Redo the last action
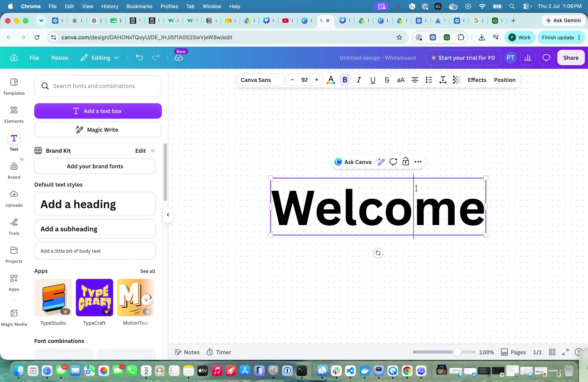The width and height of the screenshot is (588, 382). (x=156, y=58)
